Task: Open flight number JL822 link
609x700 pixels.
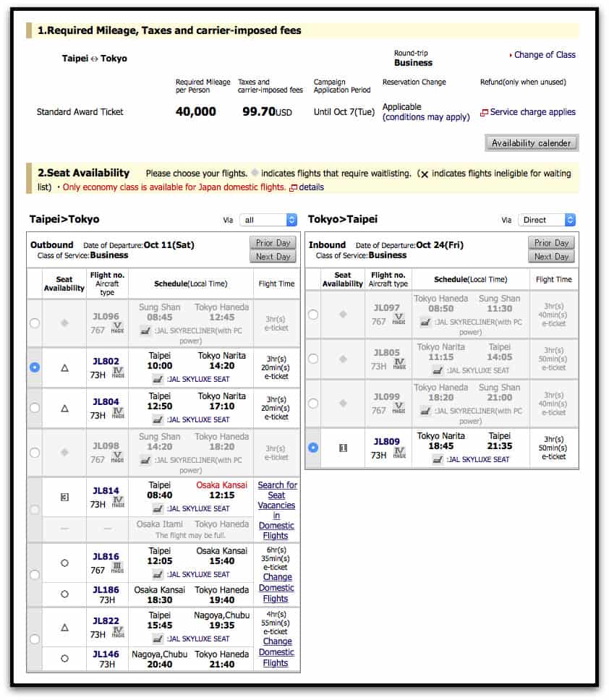Action: pyautogui.click(x=106, y=620)
